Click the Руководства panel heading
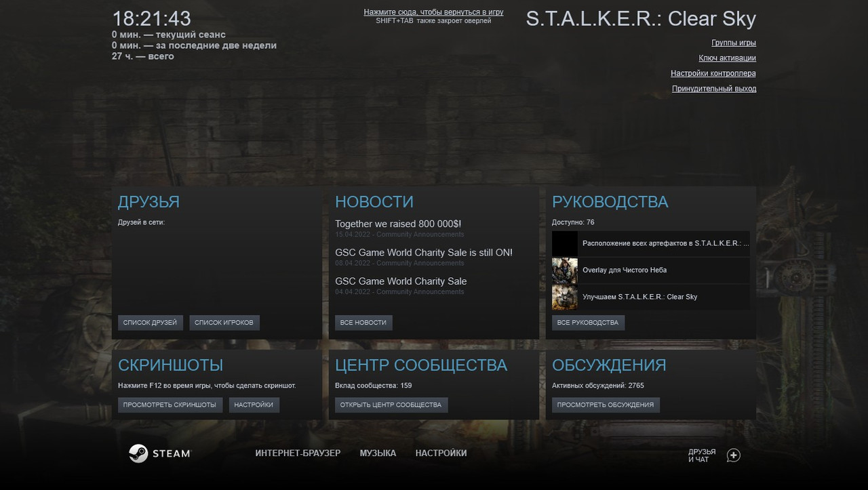The width and height of the screenshot is (868, 490). (610, 202)
